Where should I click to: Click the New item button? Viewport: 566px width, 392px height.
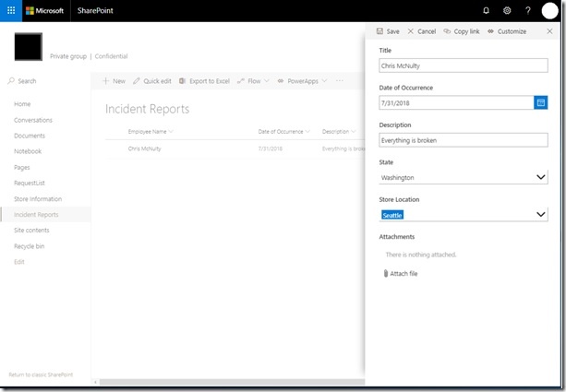pos(114,81)
